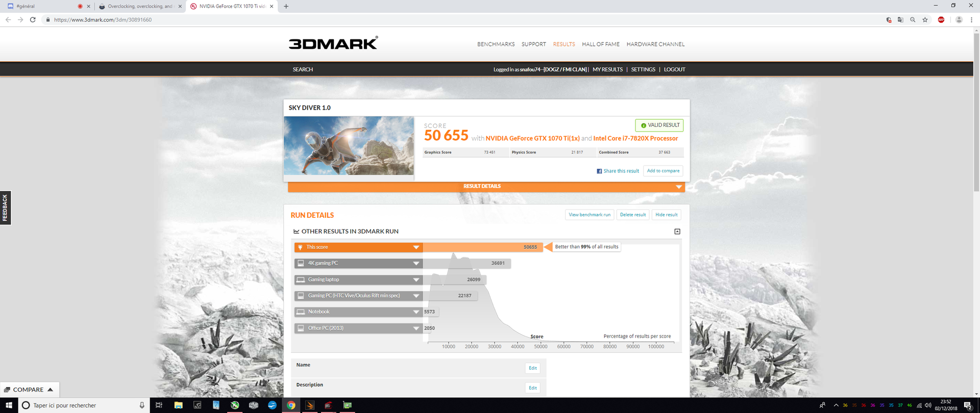Switch to the Overclocking browser tab

139,6
